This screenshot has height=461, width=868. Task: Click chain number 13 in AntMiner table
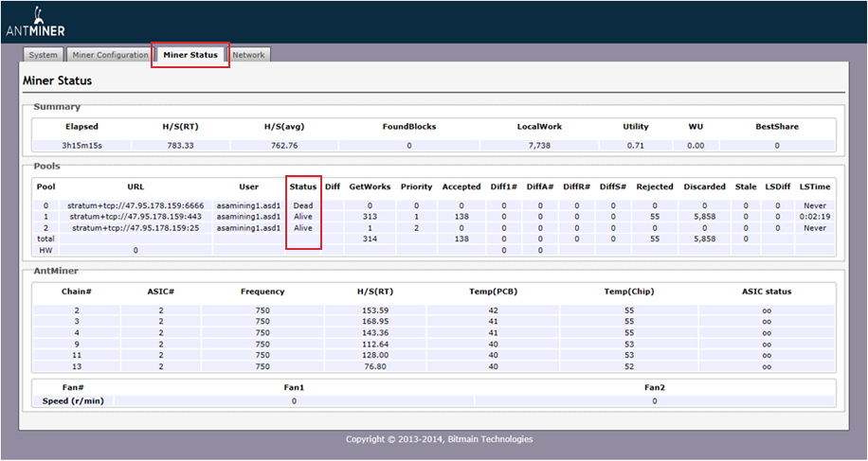coord(77,366)
